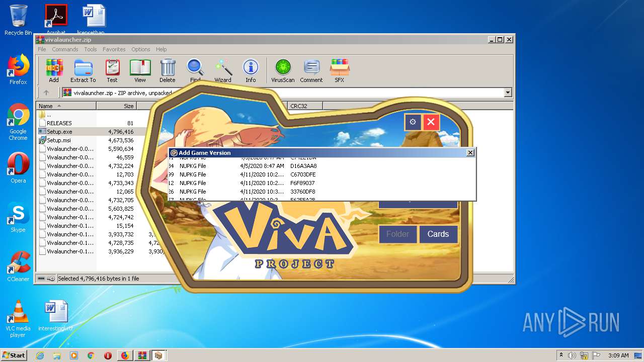Run VirusScan from the toolbar

pyautogui.click(x=283, y=70)
